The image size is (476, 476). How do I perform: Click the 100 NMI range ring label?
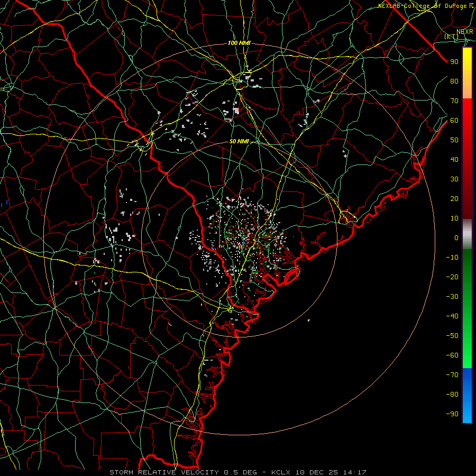(x=239, y=43)
